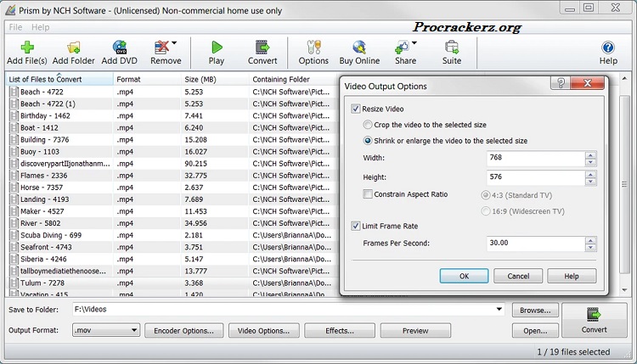Enable the Constrain Aspect Ratio checkbox
Screen dimensions: 637x364
(x=368, y=194)
